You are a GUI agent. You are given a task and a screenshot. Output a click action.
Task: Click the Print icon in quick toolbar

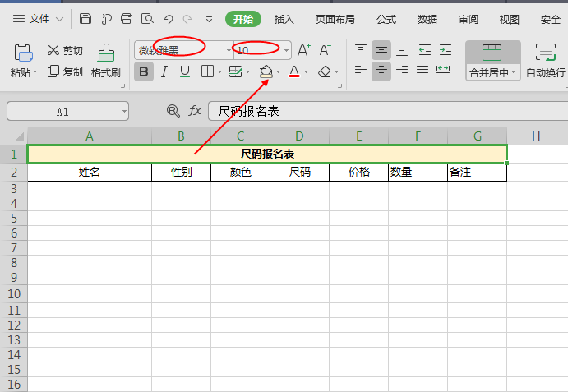pos(127,18)
